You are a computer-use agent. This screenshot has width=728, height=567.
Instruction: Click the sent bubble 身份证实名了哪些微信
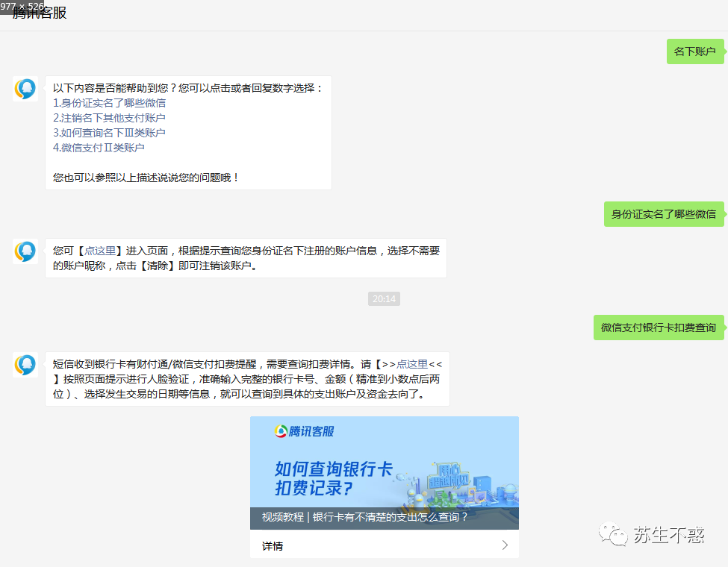[664, 214]
